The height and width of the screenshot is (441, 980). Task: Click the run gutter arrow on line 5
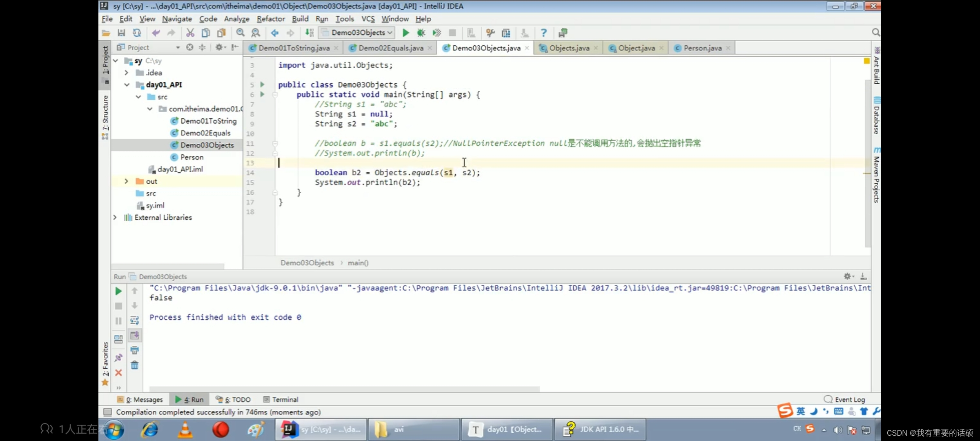click(x=263, y=85)
